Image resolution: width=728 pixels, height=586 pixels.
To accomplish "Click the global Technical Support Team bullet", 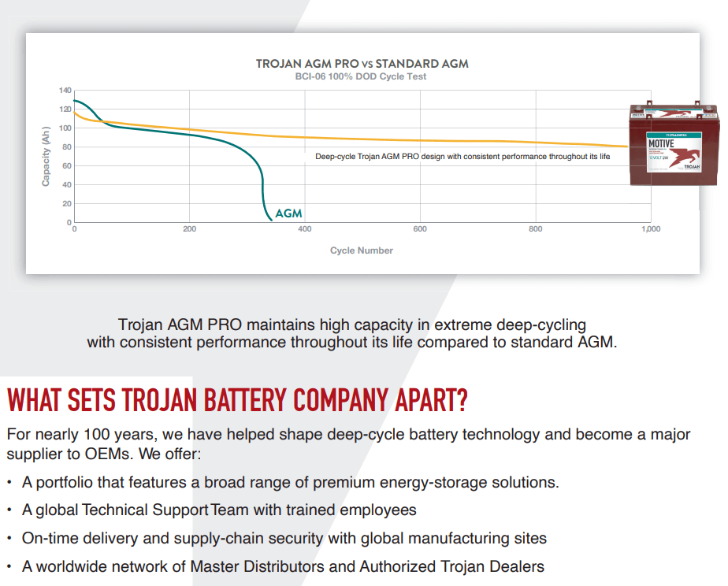I will (x=219, y=510).
